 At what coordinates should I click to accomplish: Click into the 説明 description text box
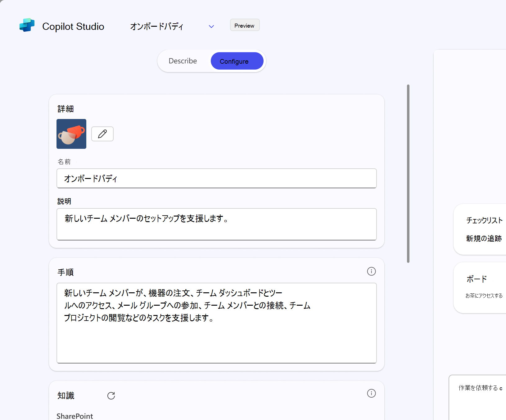[x=217, y=224]
